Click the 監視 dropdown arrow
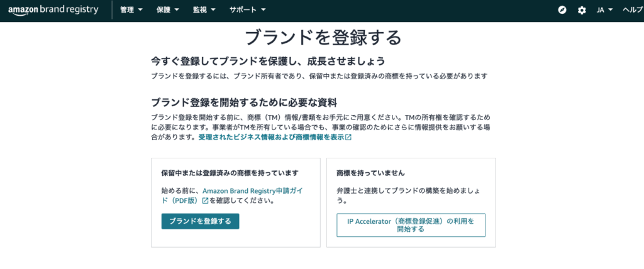 (213, 10)
